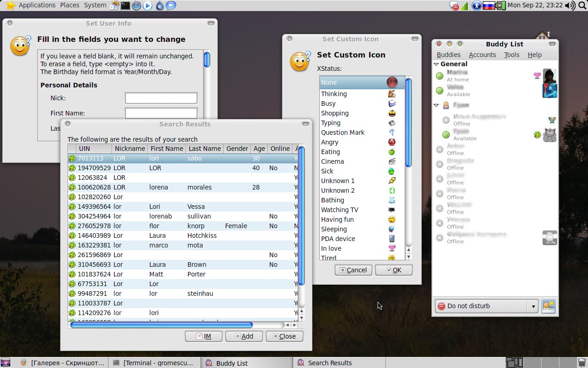Click Search Results vertical scrollbar thumb
This screenshot has height=368, width=588.
pos(301,216)
